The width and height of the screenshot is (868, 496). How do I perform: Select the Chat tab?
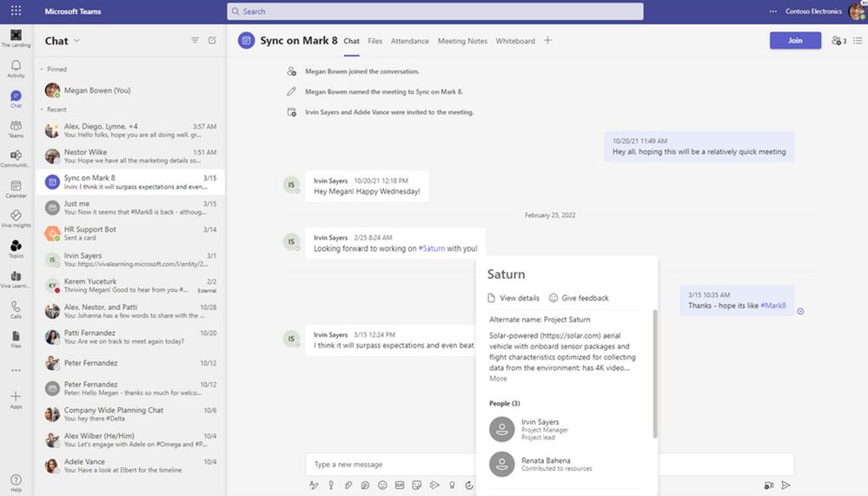coord(352,41)
